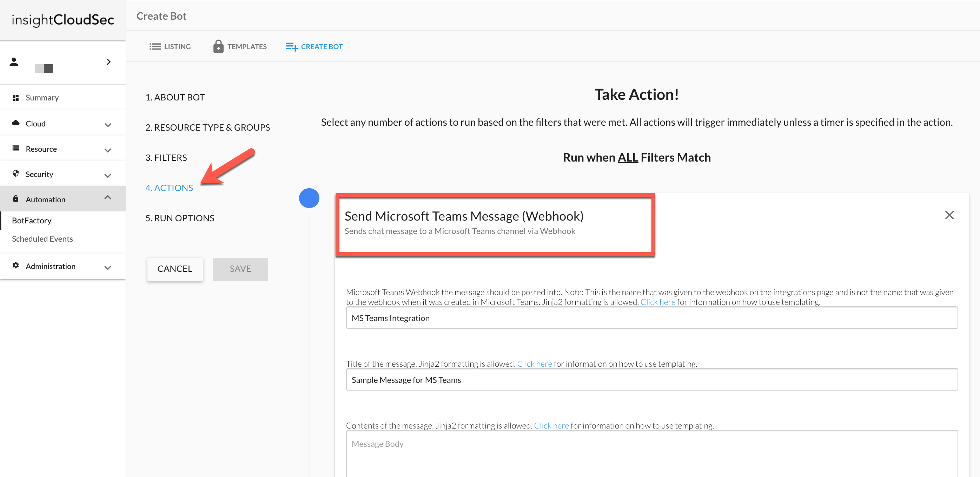Click the Resource list icon
Screen dimensions: 980x477
(15, 148)
